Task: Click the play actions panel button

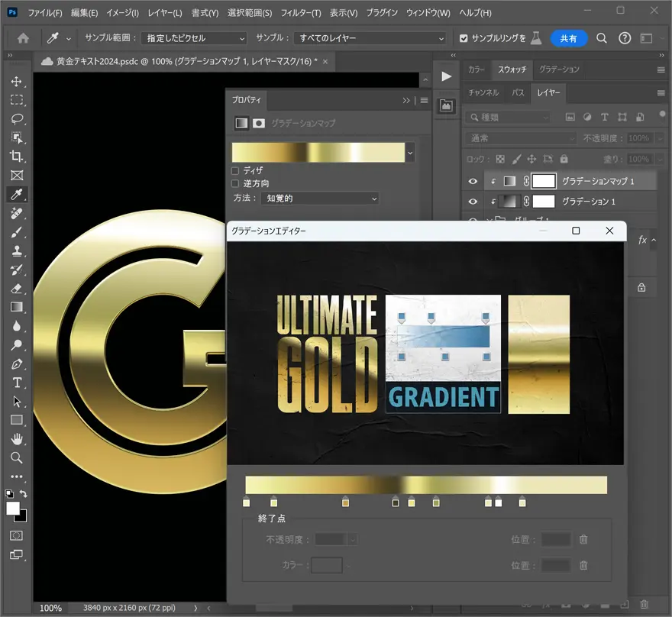Action: 446,76
